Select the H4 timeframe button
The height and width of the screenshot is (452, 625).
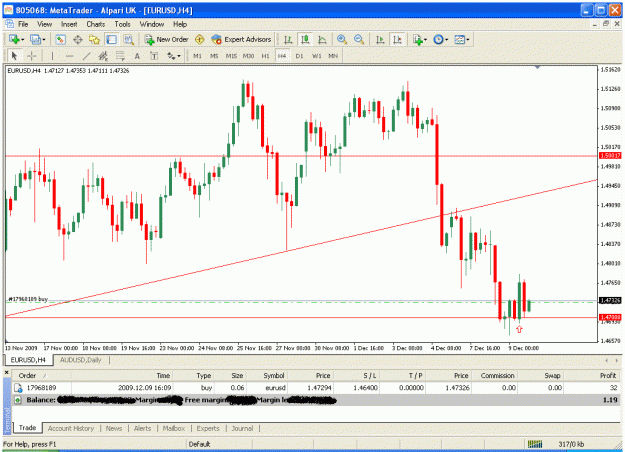click(282, 56)
